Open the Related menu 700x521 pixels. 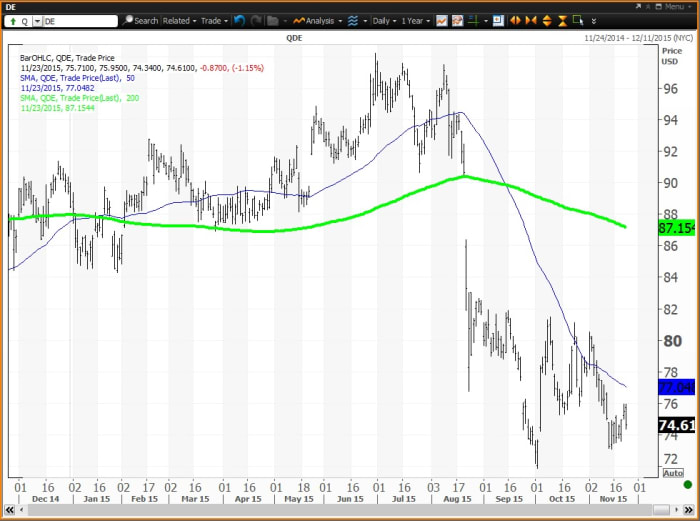point(179,20)
